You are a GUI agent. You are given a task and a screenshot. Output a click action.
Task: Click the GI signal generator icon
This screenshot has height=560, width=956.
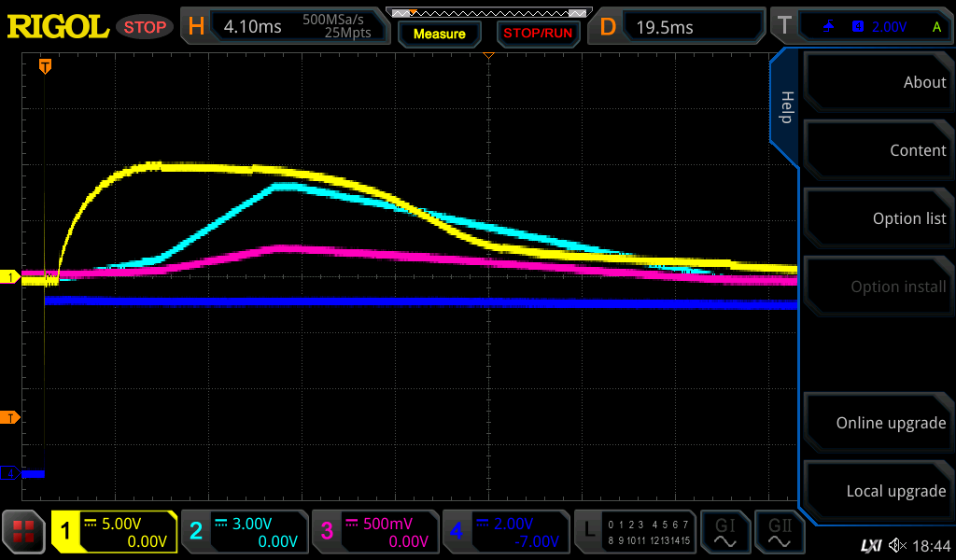[x=724, y=532]
